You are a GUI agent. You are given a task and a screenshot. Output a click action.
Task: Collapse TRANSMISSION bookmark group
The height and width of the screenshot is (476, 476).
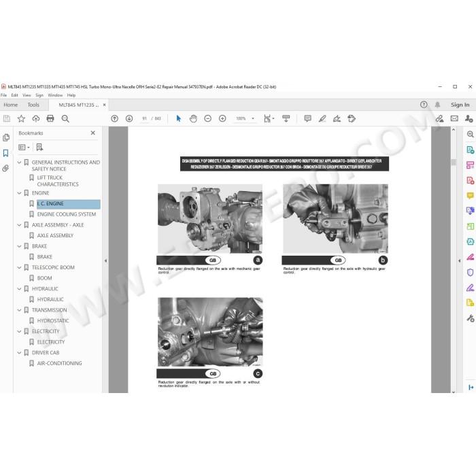click(x=19, y=310)
